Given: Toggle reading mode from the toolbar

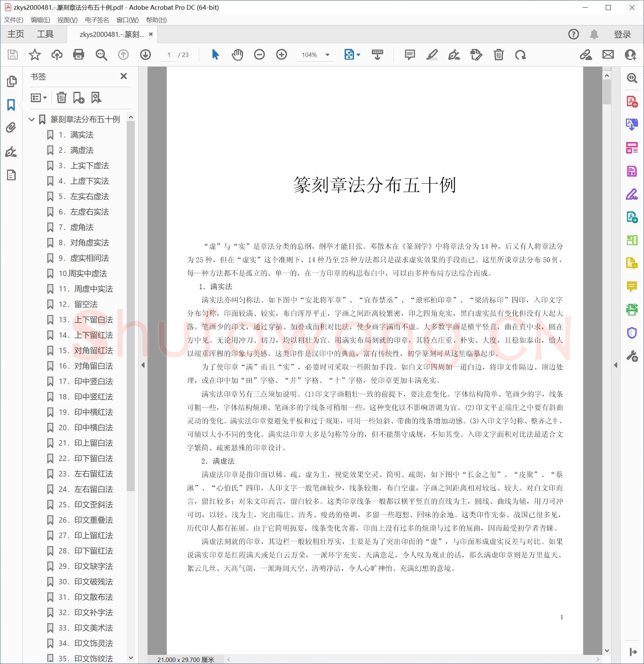Looking at the screenshot, I should click(377, 54).
